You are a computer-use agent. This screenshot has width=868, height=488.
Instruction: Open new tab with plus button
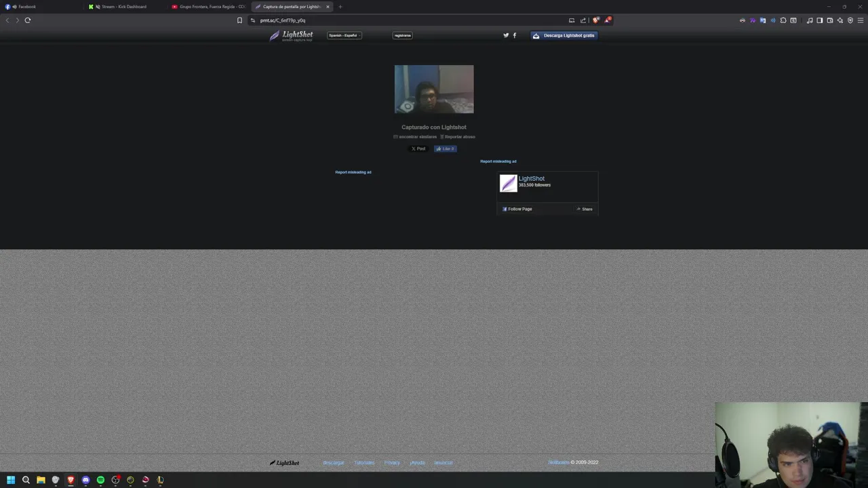pos(340,7)
